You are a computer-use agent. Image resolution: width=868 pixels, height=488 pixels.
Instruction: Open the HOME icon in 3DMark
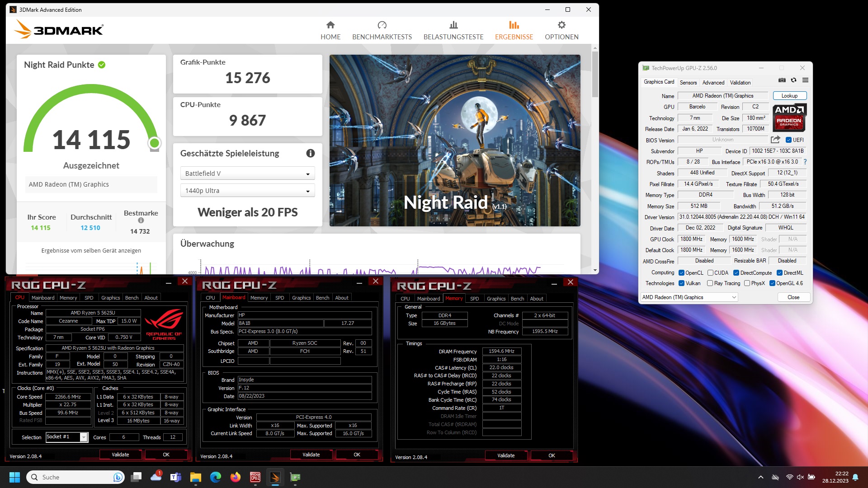(x=330, y=25)
